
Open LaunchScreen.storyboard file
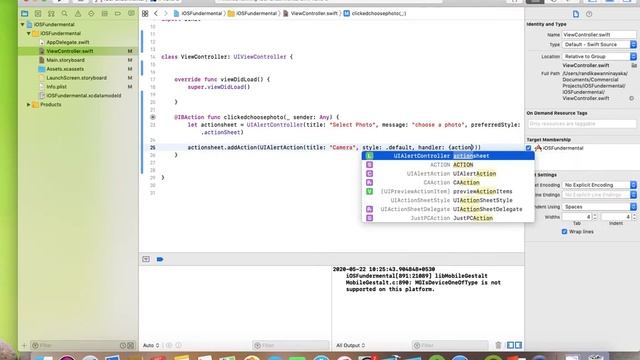point(76,78)
